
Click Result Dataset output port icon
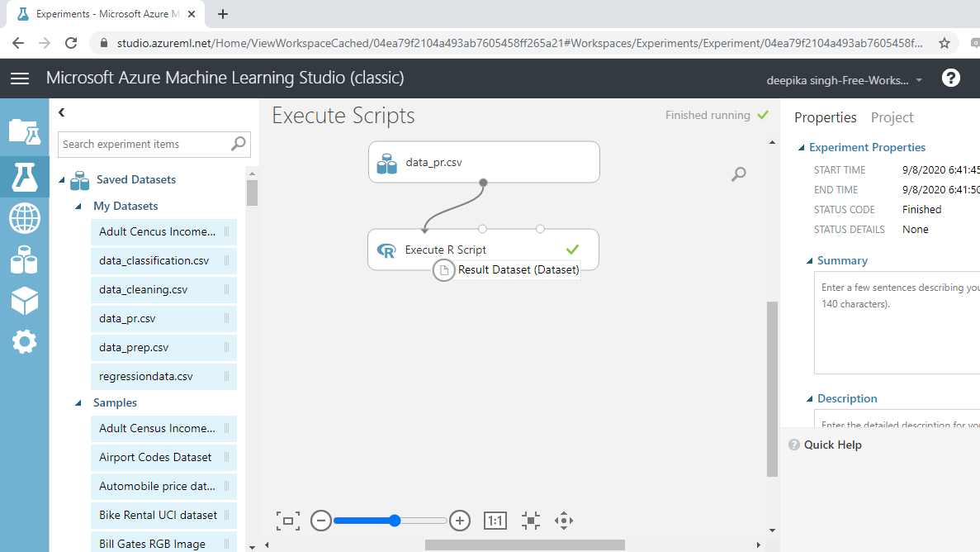[x=443, y=270]
